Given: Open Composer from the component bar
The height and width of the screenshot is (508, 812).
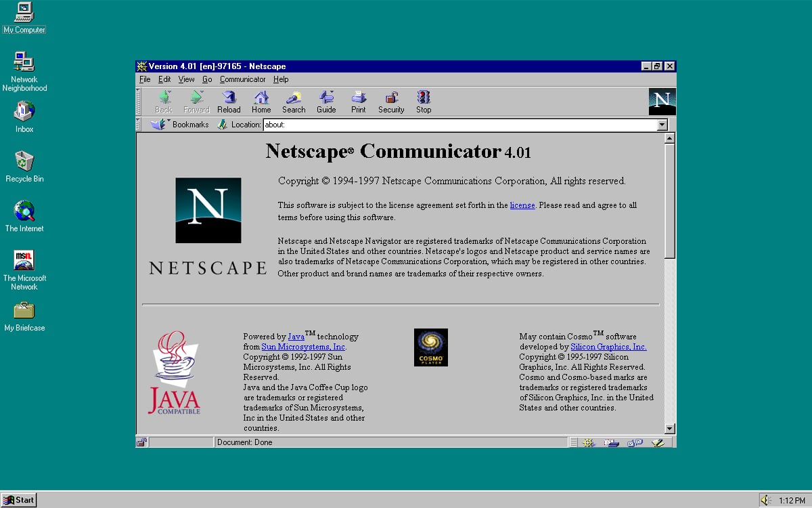Looking at the screenshot, I should pyautogui.click(x=657, y=442).
